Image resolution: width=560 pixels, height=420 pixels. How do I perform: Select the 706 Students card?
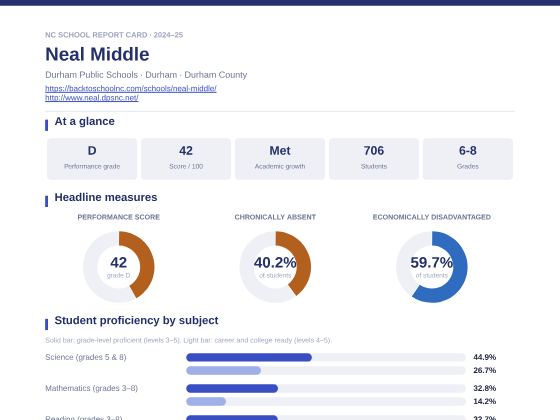click(374, 159)
